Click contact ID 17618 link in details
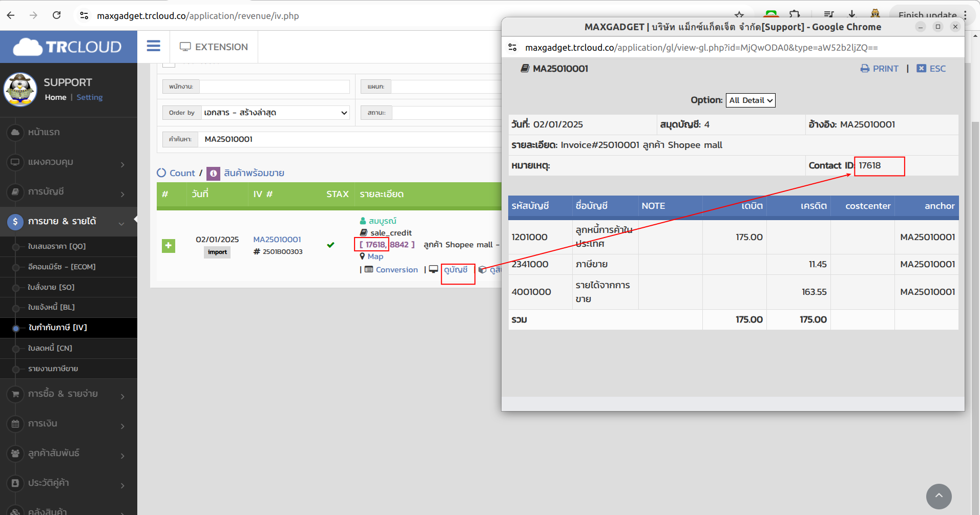This screenshot has height=515, width=980. click(376, 245)
